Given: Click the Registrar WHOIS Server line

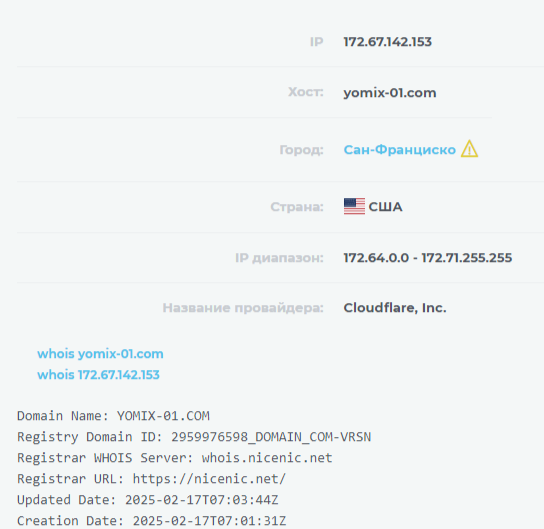Looking at the screenshot, I should tap(175, 458).
